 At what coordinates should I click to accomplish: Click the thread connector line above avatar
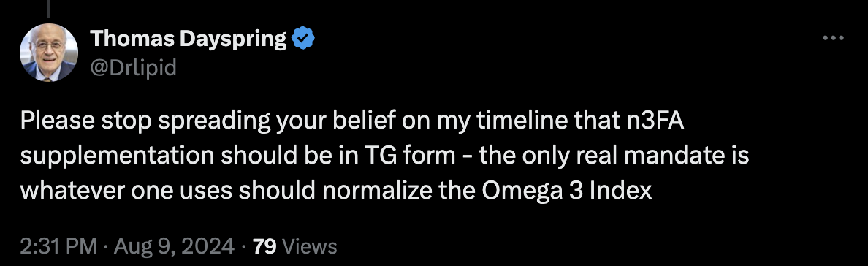[49, 8]
